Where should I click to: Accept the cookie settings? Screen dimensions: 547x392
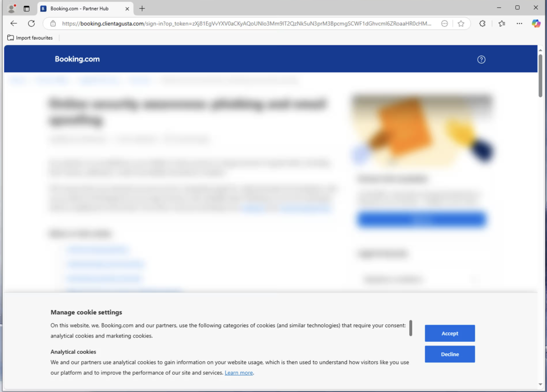click(449, 333)
